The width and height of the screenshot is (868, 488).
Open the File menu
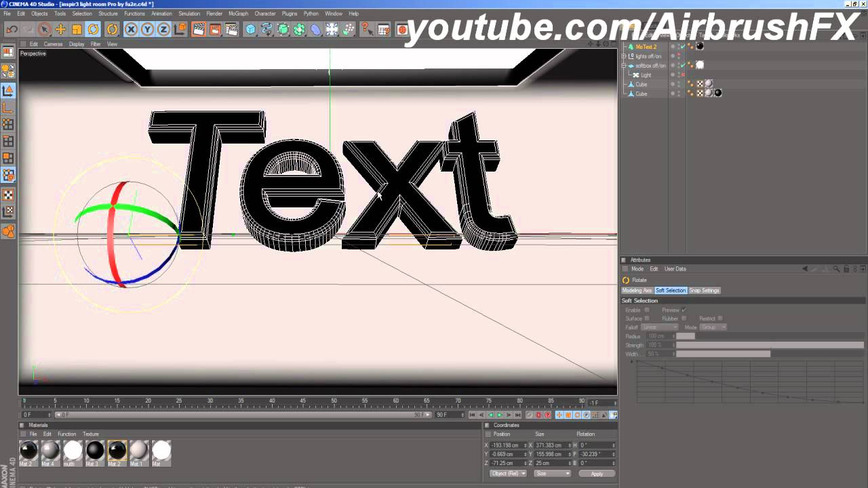(x=7, y=14)
